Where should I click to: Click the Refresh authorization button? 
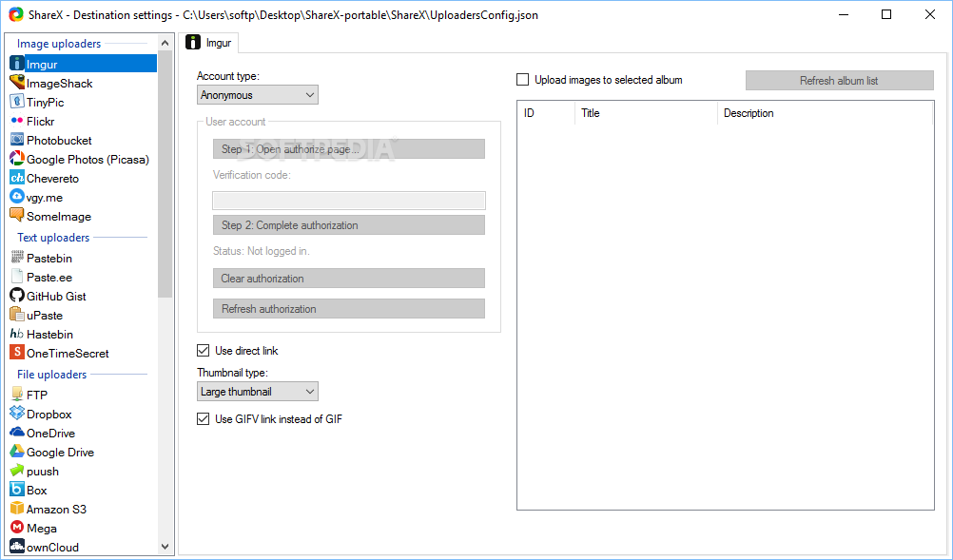point(349,309)
